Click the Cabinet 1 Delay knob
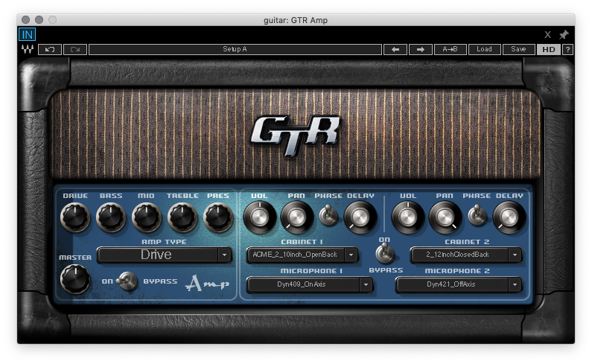 [360, 217]
